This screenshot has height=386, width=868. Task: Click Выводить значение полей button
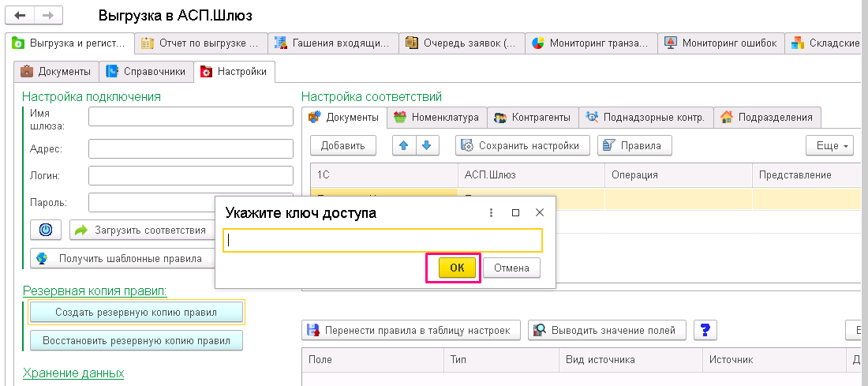tap(608, 330)
